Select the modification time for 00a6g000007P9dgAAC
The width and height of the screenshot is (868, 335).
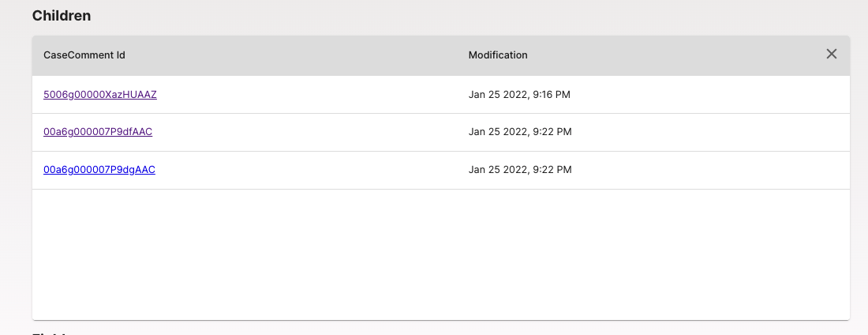tap(520, 169)
